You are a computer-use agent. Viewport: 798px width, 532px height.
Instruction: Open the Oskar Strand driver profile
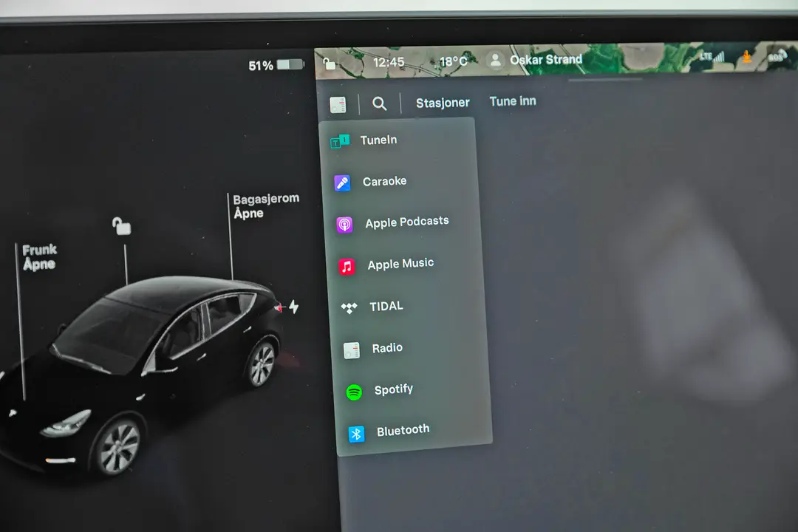click(x=533, y=60)
